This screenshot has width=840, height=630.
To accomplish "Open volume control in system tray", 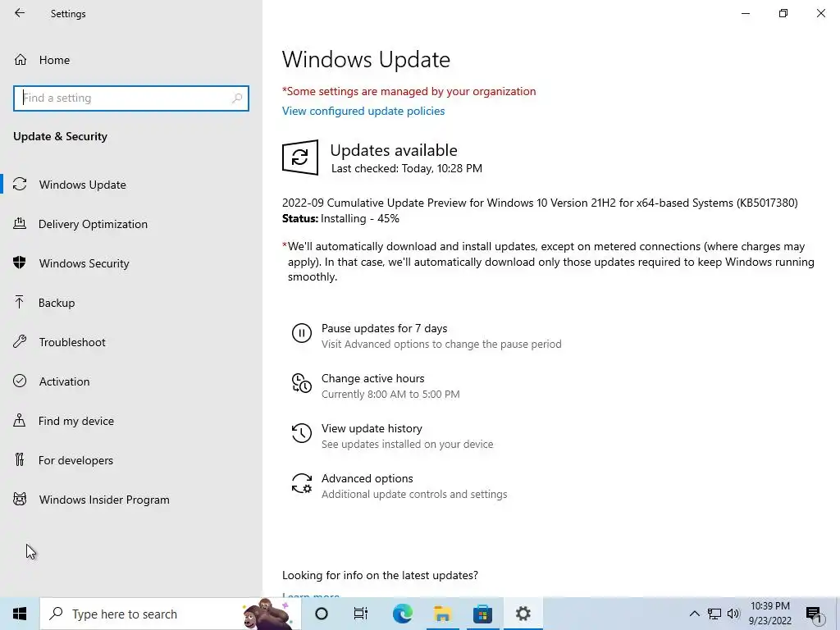I will pyautogui.click(x=733, y=614).
